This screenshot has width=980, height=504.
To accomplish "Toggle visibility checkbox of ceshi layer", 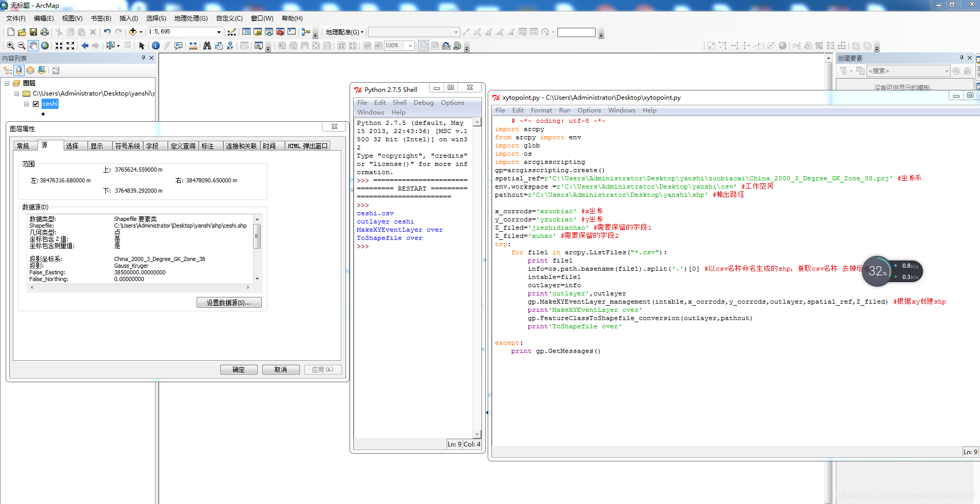I will [x=36, y=104].
